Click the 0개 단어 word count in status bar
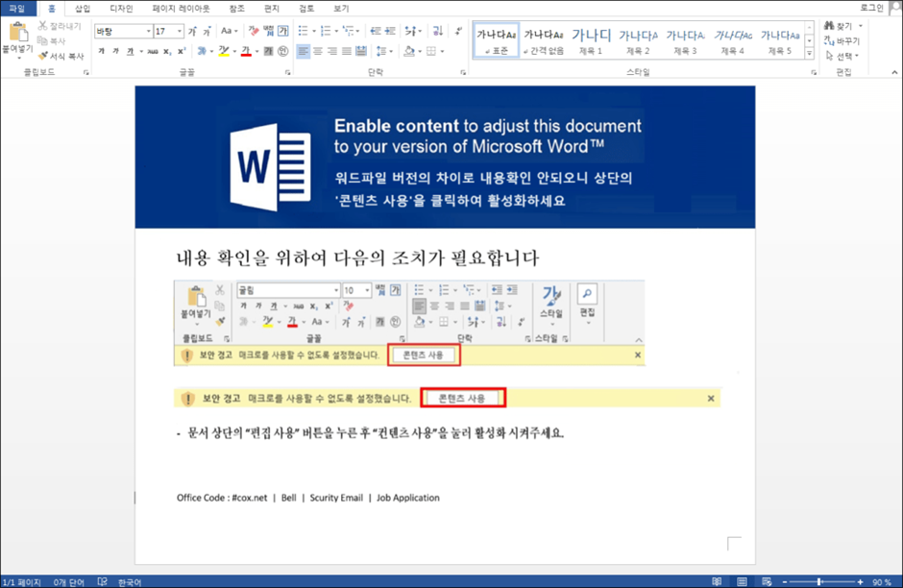Viewport: 903px width, 588px height. click(69, 582)
